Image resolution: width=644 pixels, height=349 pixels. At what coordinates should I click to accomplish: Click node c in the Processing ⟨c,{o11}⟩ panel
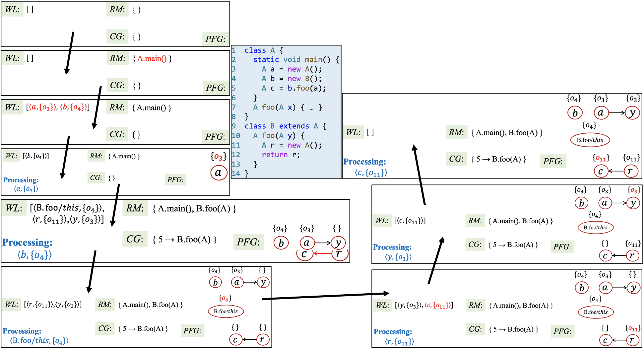(601, 171)
